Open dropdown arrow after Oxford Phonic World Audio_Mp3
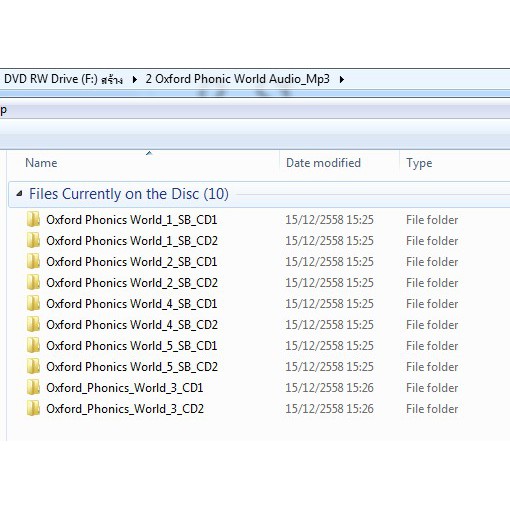The width and height of the screenshot is (510, 510). click(341, 79)
